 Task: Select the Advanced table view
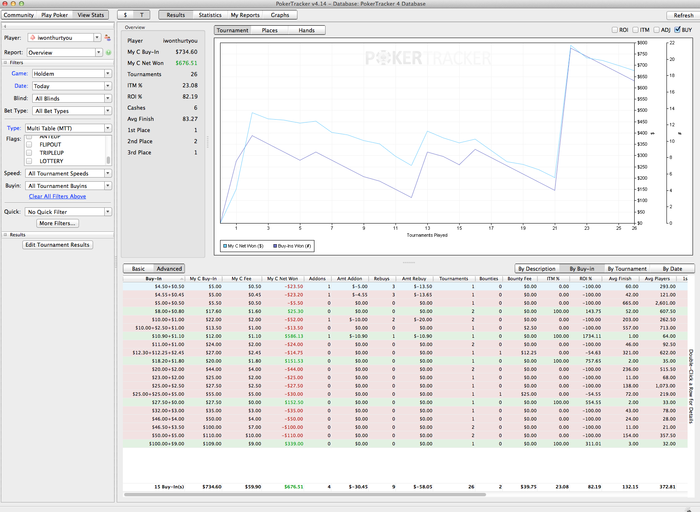pos(169,269)
